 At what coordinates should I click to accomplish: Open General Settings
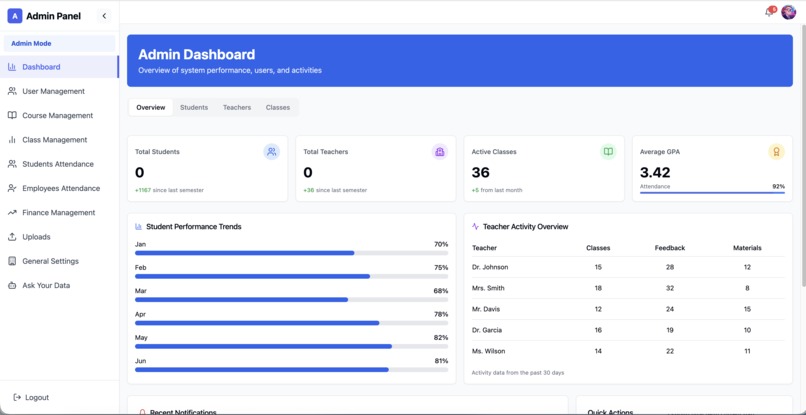(x=59, y=261)
